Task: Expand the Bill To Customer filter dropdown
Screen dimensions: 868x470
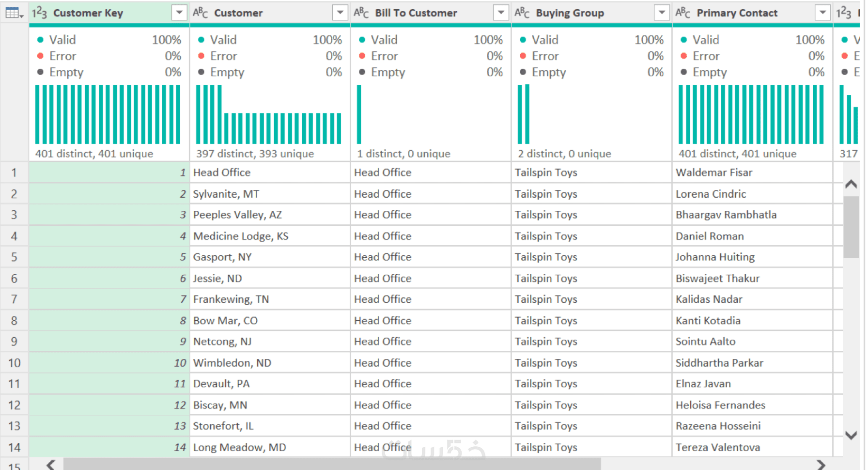Action: pyautogui.click(x=501, y=13)
